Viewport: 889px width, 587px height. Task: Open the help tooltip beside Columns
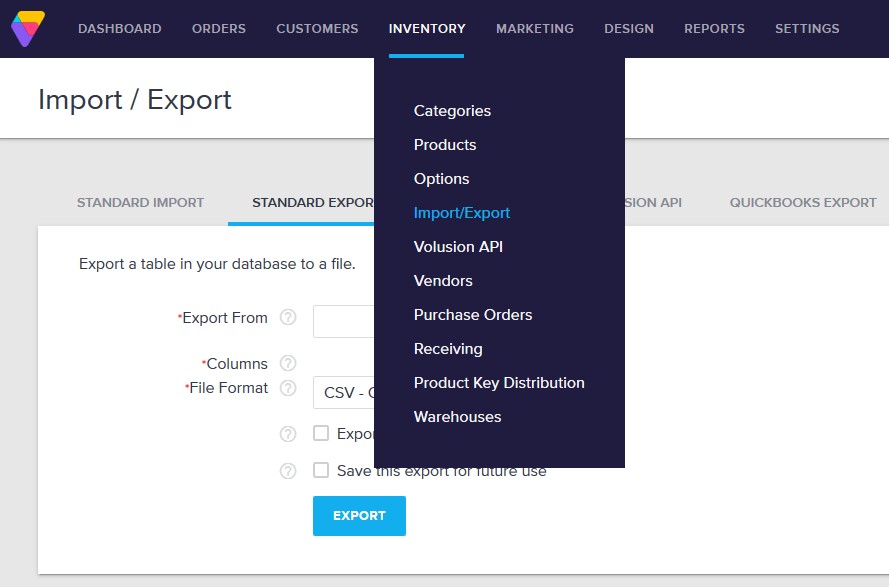point(288,363)
